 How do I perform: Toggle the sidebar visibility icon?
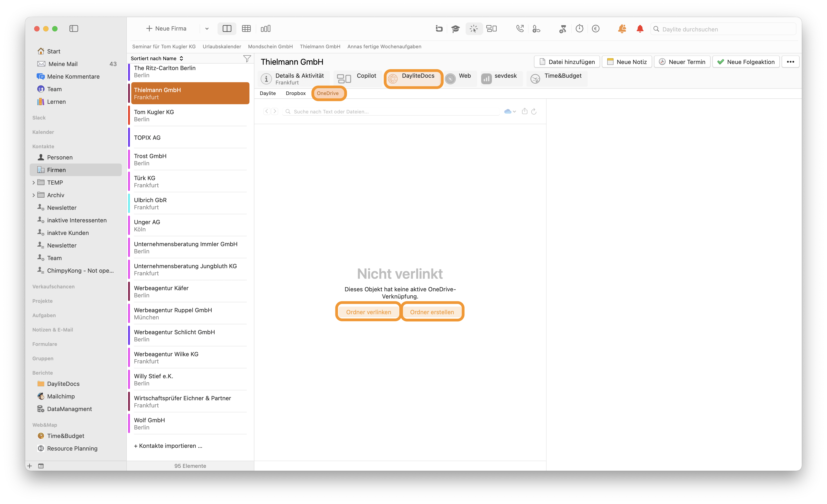(73, 29)
